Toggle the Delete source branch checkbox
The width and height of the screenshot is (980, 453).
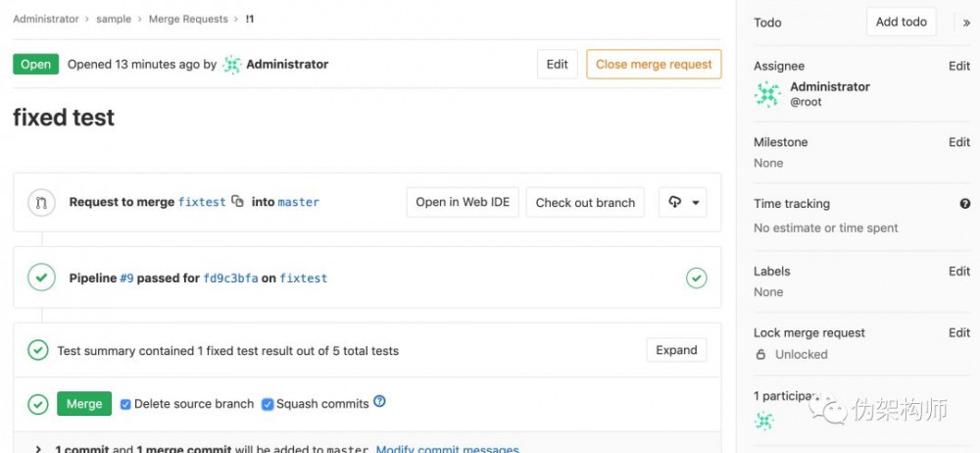[x=125, y=404]
